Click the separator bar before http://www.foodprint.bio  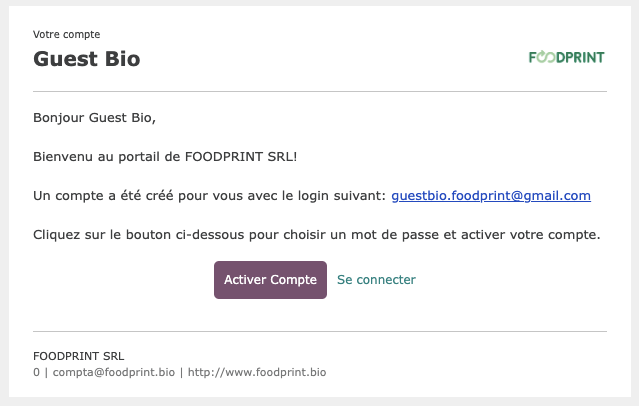181,372
